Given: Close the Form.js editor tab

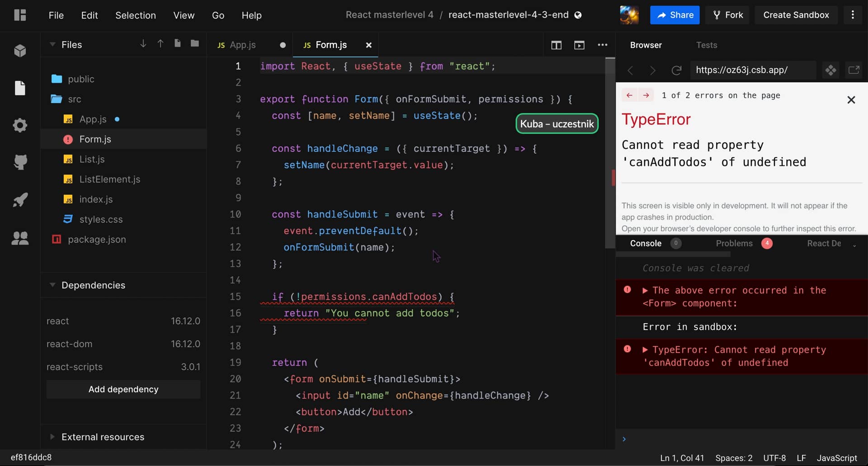Looking at the screenshot, I should coord(368,45).
